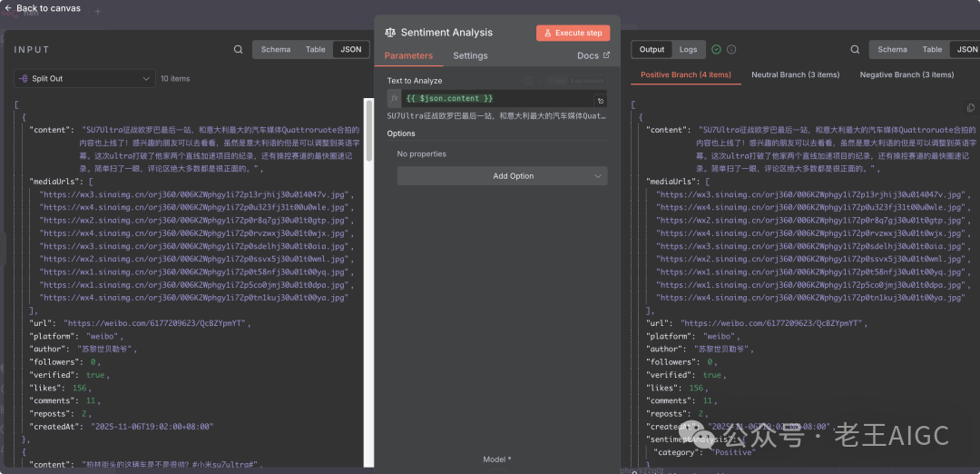Show Output data as JSON
The height and width of the screenshot is (474, 980).
(965, 49)
